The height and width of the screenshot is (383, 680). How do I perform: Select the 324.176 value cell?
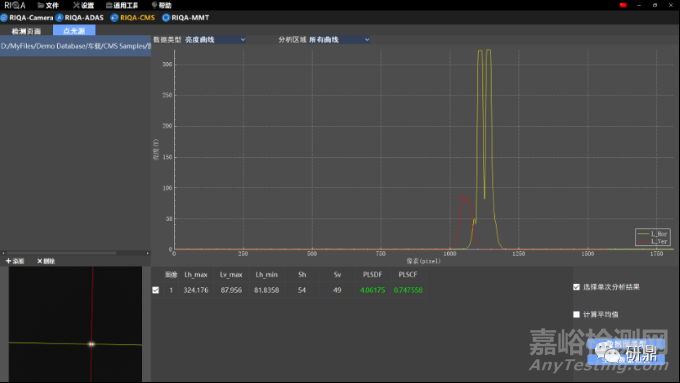[196, 290]
